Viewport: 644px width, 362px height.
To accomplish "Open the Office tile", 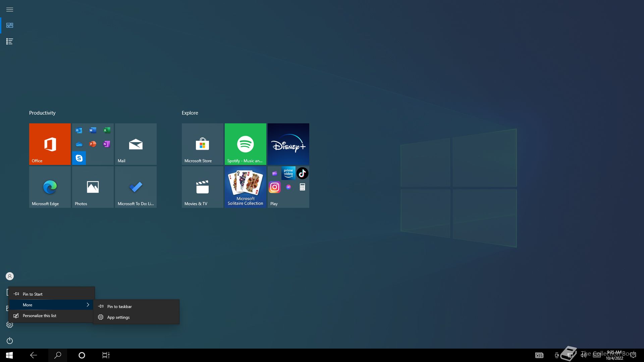I will click(x=50, y=144).
